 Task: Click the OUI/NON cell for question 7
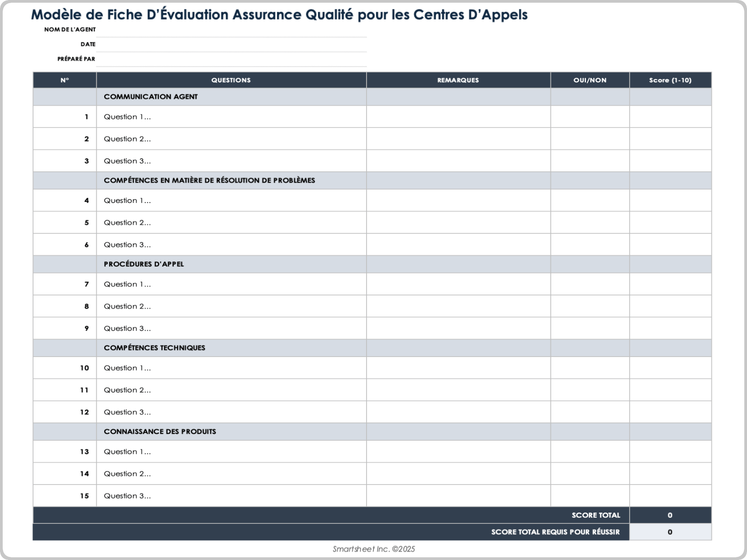point(590,284)
